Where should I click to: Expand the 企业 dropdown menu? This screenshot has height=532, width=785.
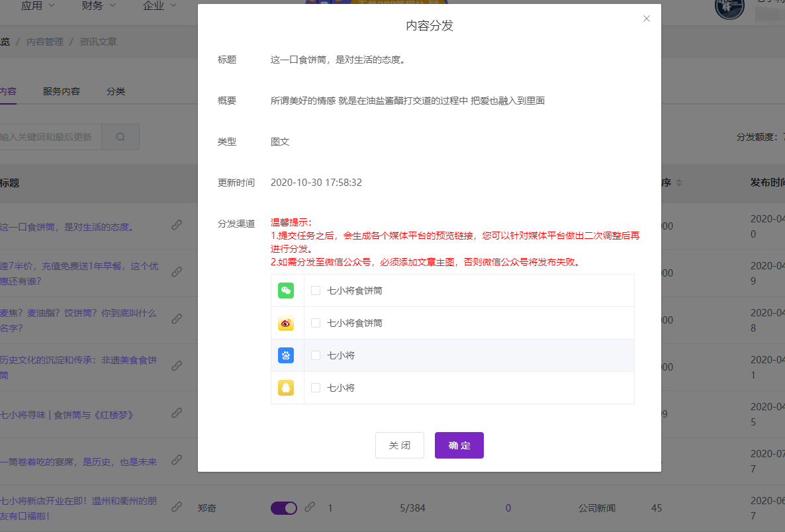(160, 6)
